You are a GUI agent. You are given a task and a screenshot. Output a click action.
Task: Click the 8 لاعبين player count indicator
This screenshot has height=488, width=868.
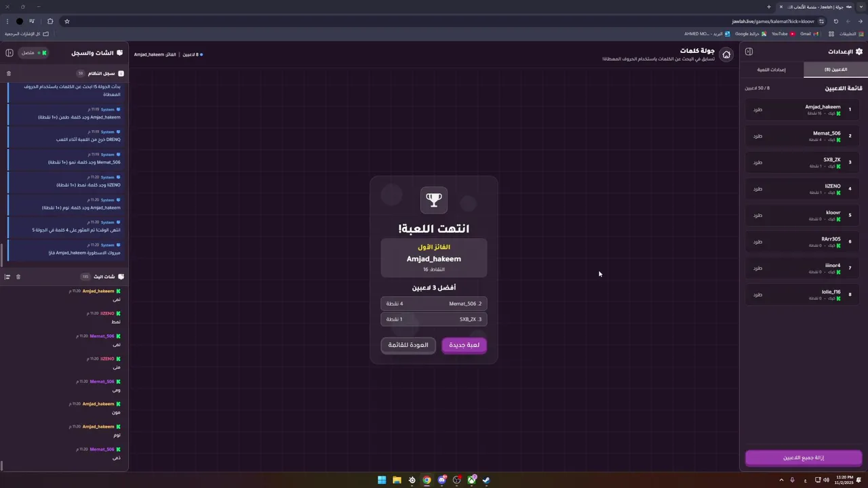click(193, 54)
